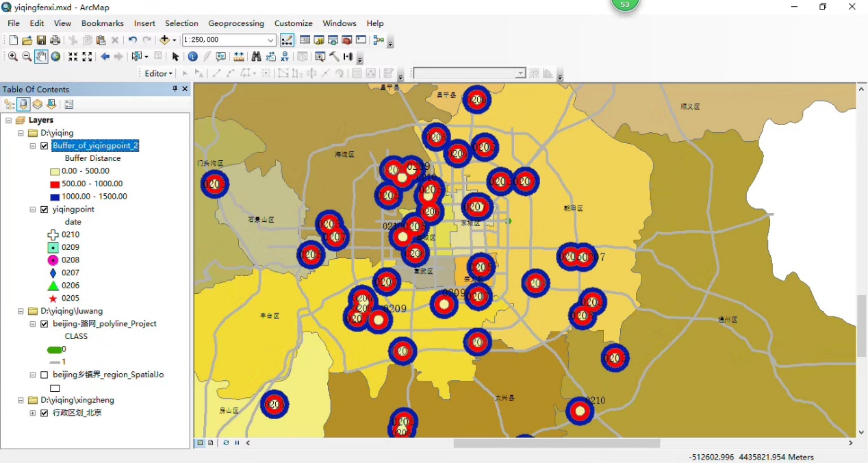The height and width of the screenshot is (463, 868).
Task: Click the horizontal map scrollbar thumb
Action: [x=556, y=443]
